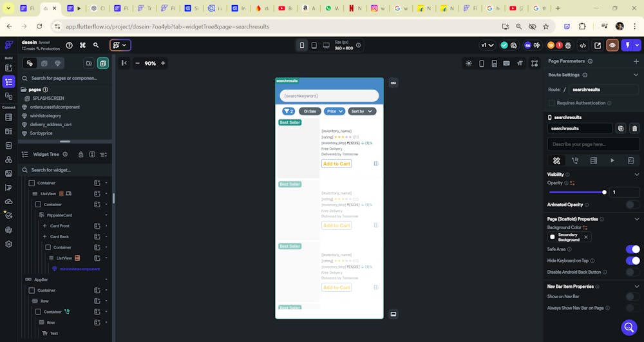This screenshot has height=342, width=644.
Task: Click the On Sale chip on canvas
Action: [x=310, y=111]
